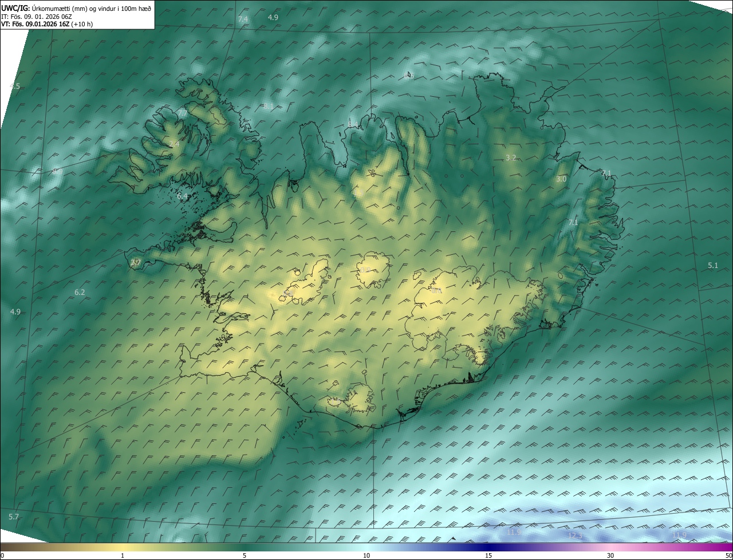
Task: Click the '2.4' value on the map
Action: [174, 144]
